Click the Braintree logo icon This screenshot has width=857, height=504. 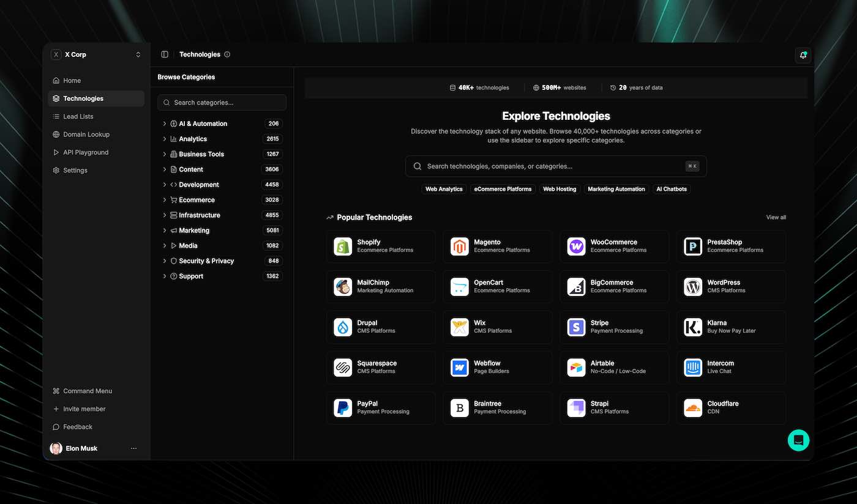pyautogui.click(x=460, y=408)
